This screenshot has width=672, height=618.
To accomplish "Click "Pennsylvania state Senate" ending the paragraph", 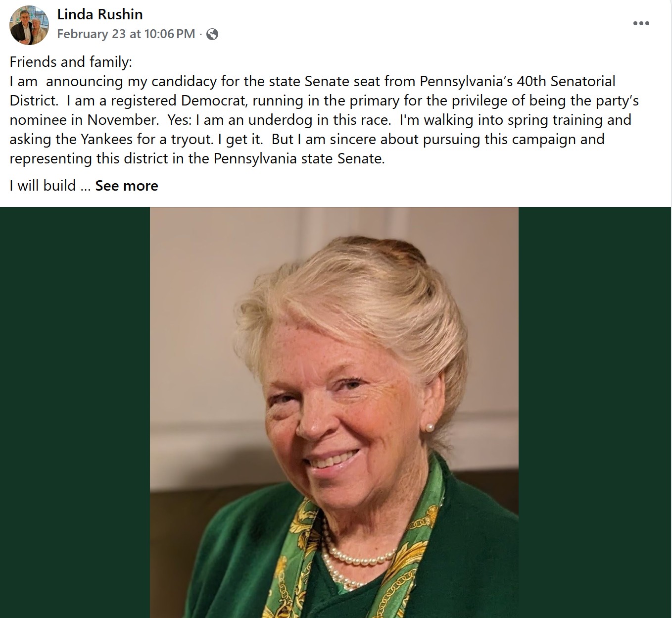I will pyautogui.click(x=299, y=158).
